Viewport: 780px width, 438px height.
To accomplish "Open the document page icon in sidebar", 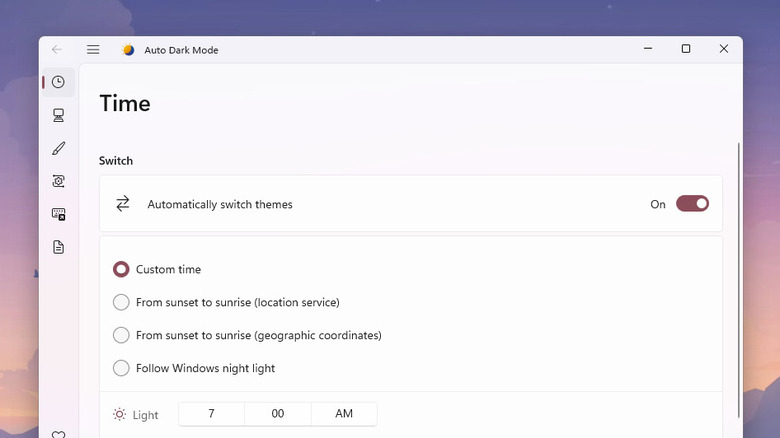I will pyautogui.click(x=58, y=247).
